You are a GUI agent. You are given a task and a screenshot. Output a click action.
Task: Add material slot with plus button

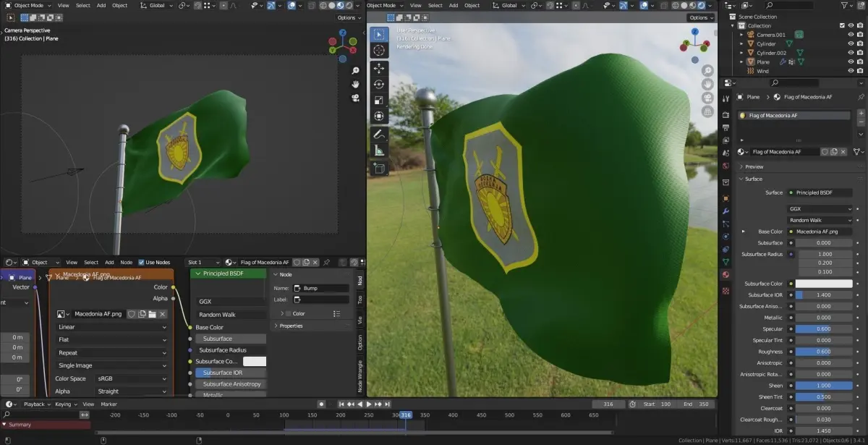[x=861, y=114]
